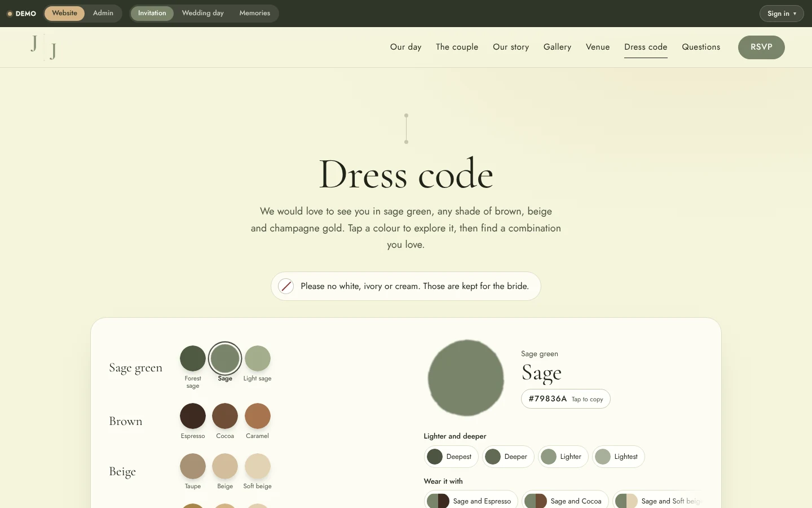Click the DEMO indicator label
Screen dimensions: 812x508
coord(21,14)
